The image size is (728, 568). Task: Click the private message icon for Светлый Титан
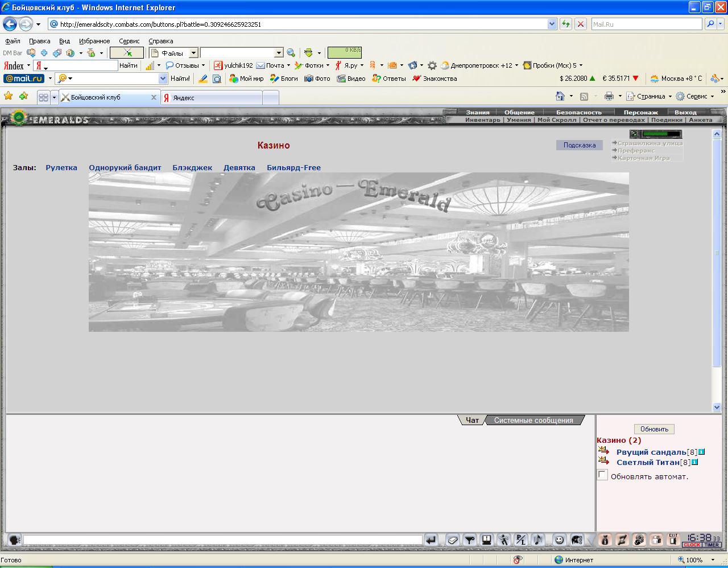[603, 460]
